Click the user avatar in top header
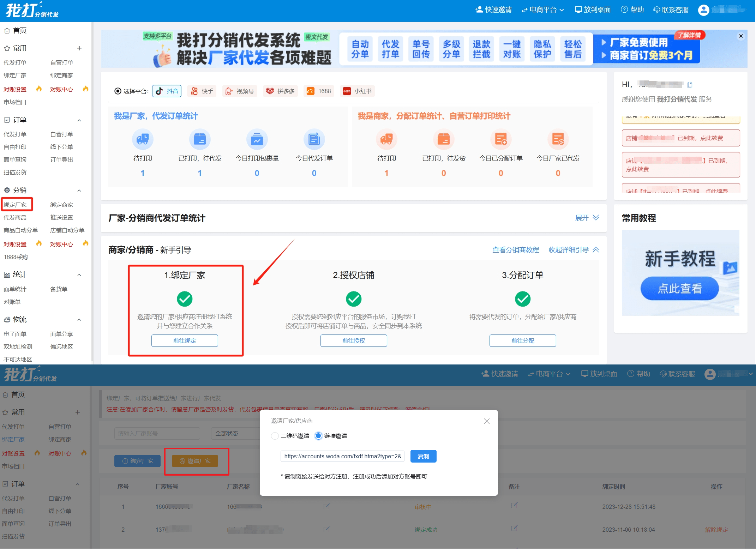 click(703, 10)
